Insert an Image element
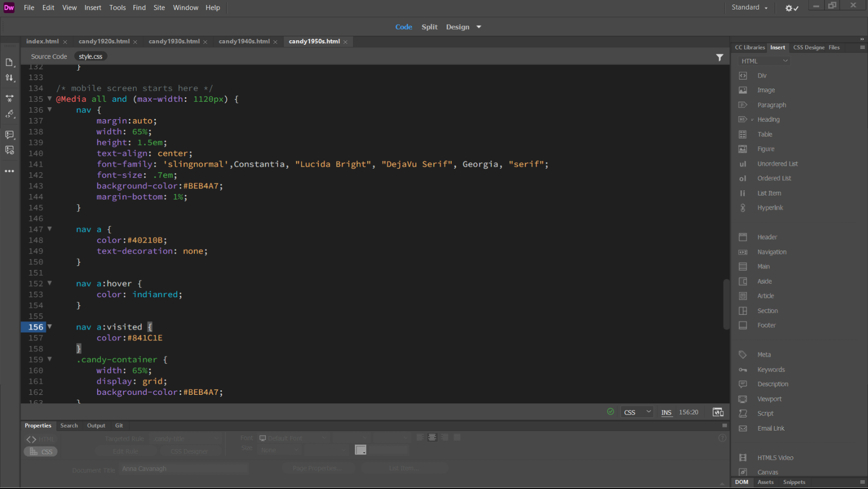 [766, 90]
